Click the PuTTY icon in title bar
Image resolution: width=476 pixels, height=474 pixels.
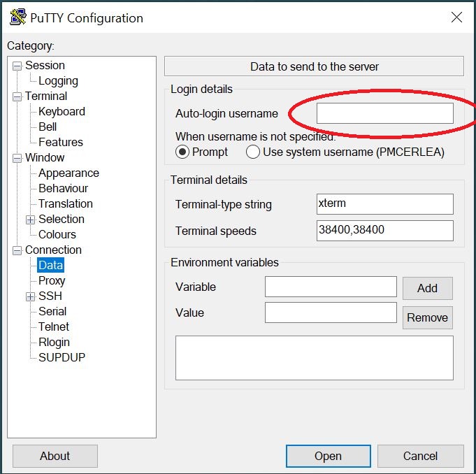(x=18, y=17)
